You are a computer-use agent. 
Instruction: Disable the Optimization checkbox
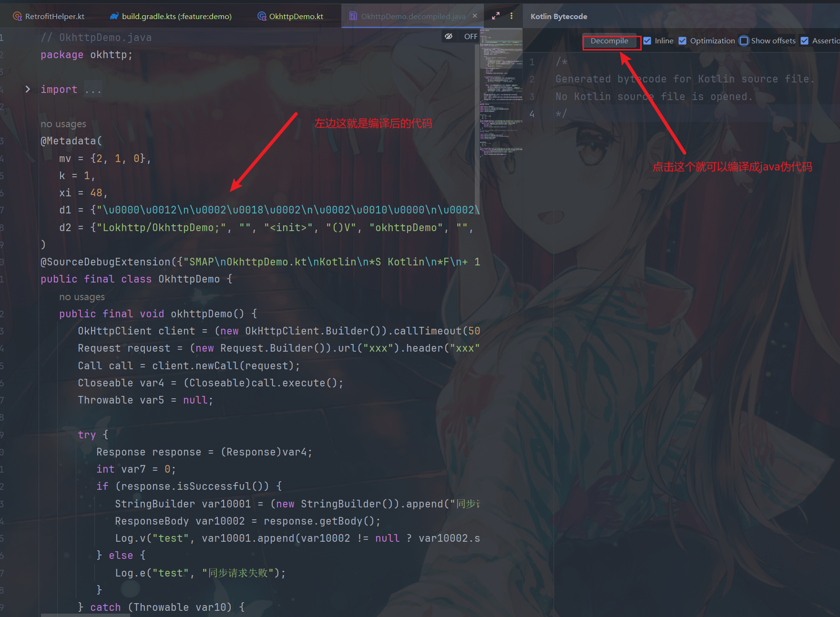tap(683, 41)
